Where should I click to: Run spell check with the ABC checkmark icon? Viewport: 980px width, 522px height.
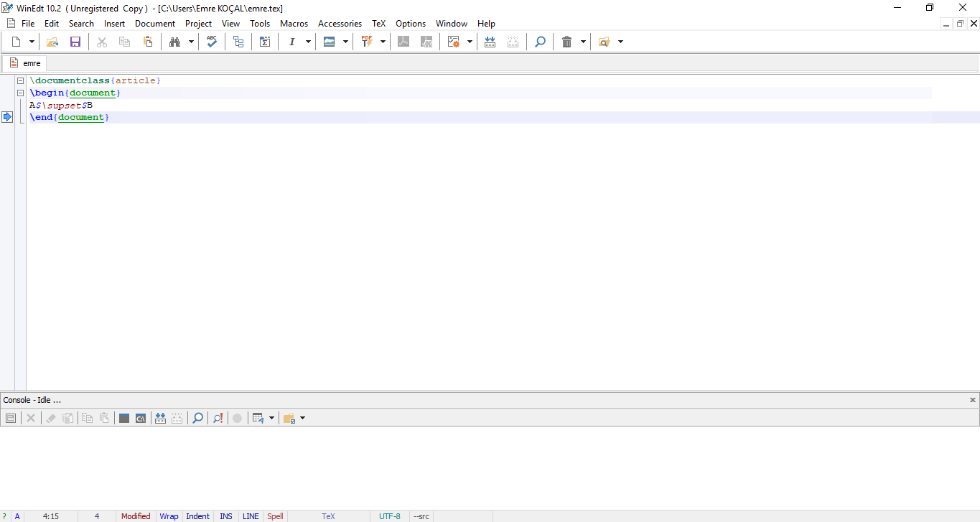(212, 42)
